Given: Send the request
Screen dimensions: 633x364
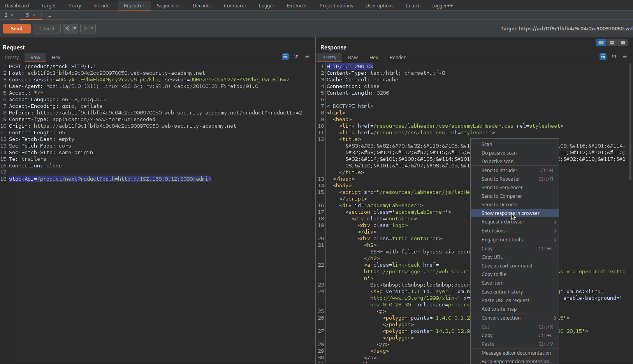Looking at the screenshot, I should [16, 28].
